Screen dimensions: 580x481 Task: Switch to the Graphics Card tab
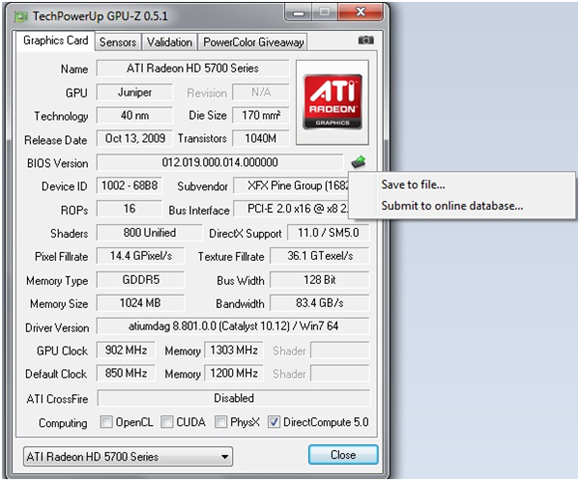[55, 40]
